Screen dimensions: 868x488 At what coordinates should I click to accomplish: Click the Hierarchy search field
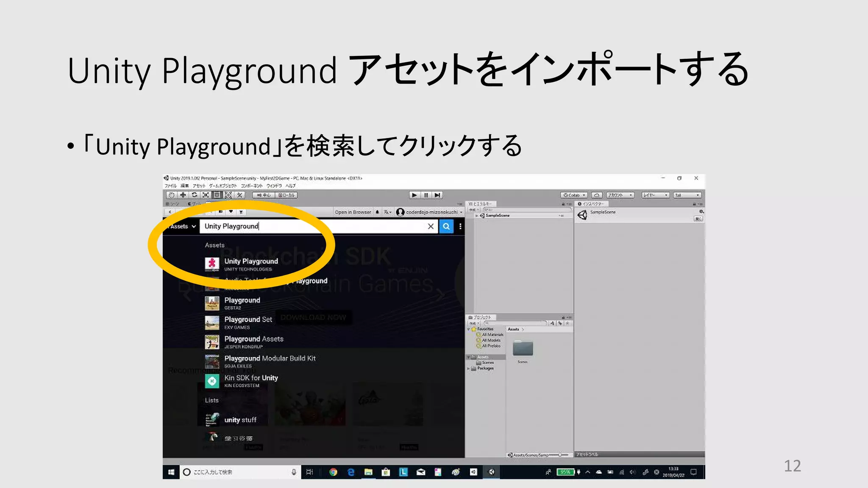[526, 210]
